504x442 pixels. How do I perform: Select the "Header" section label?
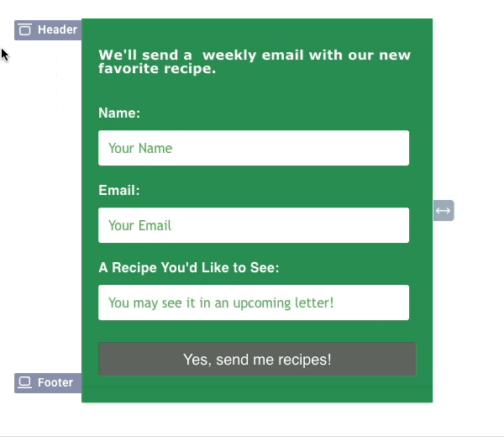tap(57, 30)
